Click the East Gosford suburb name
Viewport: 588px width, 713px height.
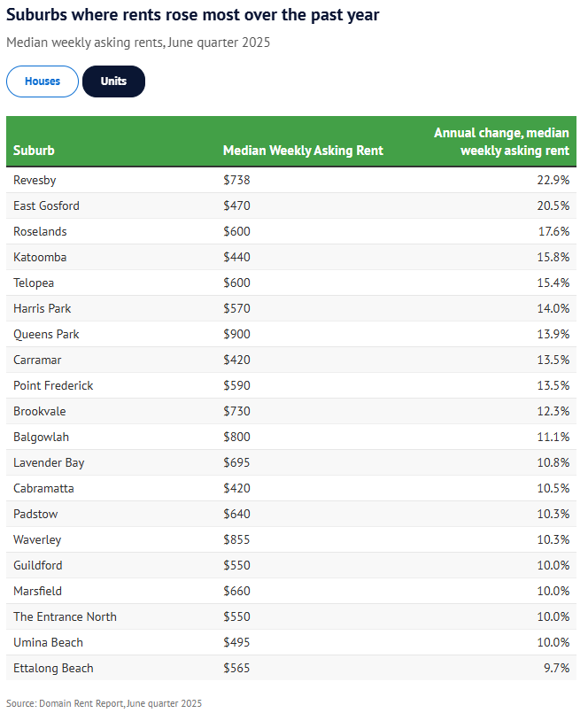pos(47,205)
